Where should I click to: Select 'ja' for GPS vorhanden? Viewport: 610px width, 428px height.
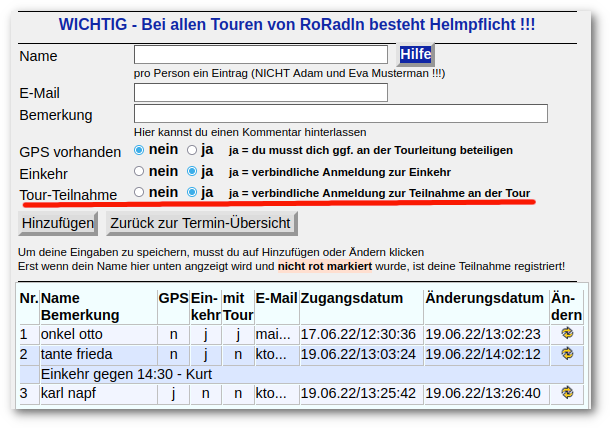click(x=192, y=150)
